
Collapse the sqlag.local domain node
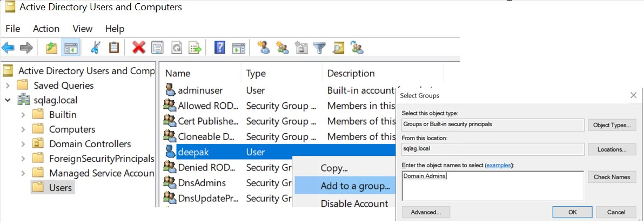(x=8, y=100)
